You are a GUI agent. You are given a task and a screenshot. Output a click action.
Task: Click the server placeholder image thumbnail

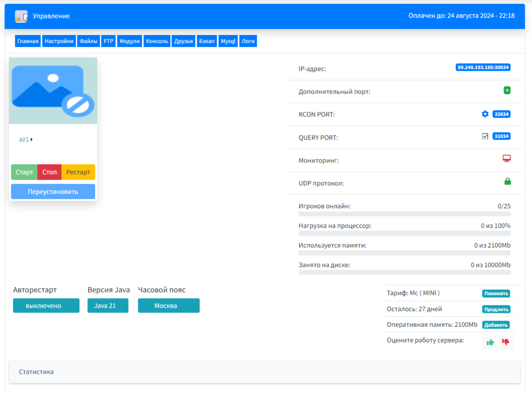pos(53,91)
